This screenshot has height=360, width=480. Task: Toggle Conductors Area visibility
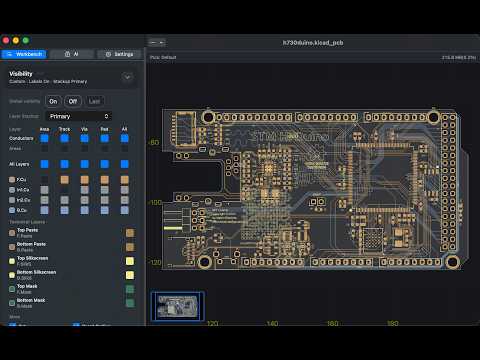(x=44, y=138)
